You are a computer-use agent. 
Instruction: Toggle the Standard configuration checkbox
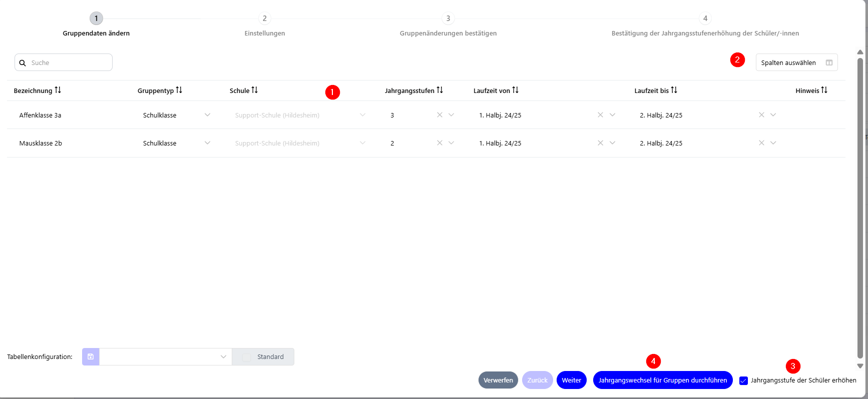click(246, 357)
